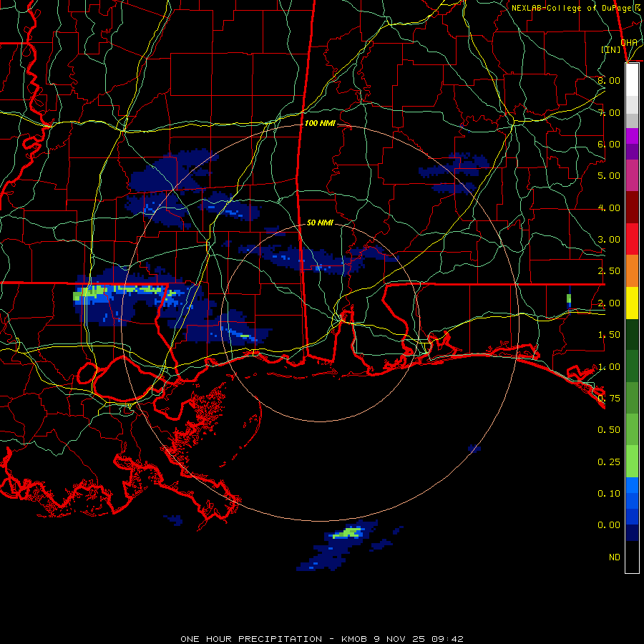This screenshot has height=644, width=644.
Task: Select the white swatch on the color scale
Action: 632,80
